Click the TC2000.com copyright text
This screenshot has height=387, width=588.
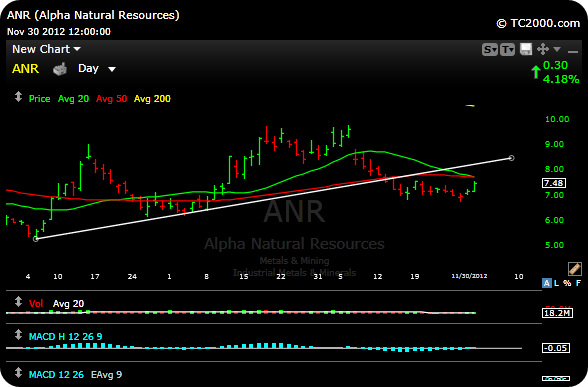coord(538,23)
